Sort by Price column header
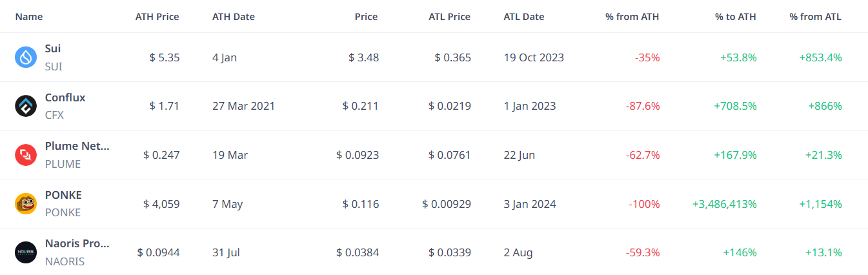 (367, 17)
